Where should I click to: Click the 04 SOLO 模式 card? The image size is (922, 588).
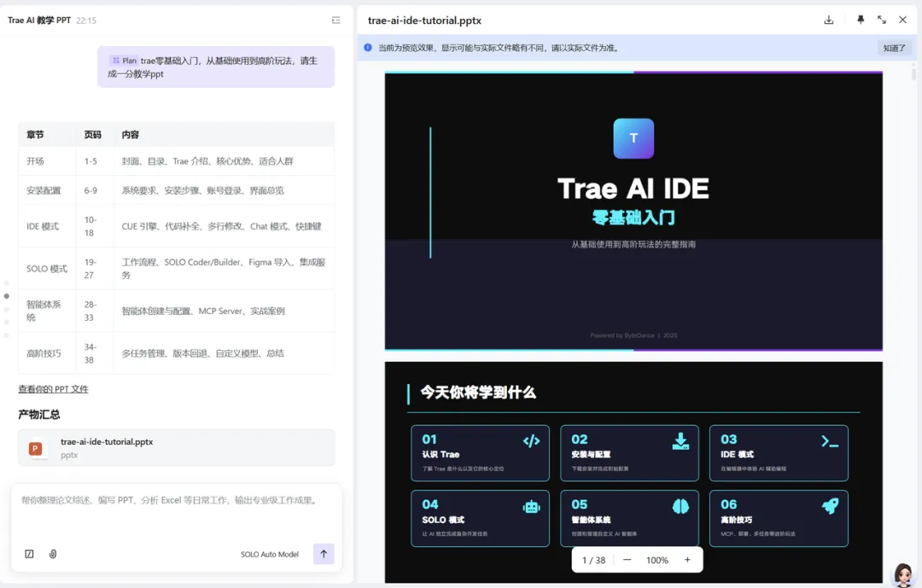pyautogui.click(x=480, y=519)
